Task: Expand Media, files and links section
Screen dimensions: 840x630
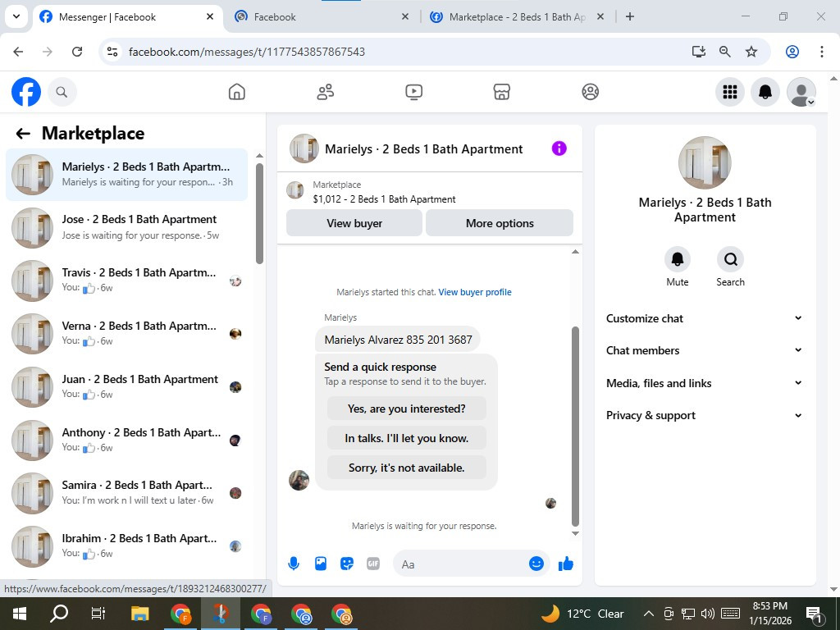Action: click(x=704, y=383)
